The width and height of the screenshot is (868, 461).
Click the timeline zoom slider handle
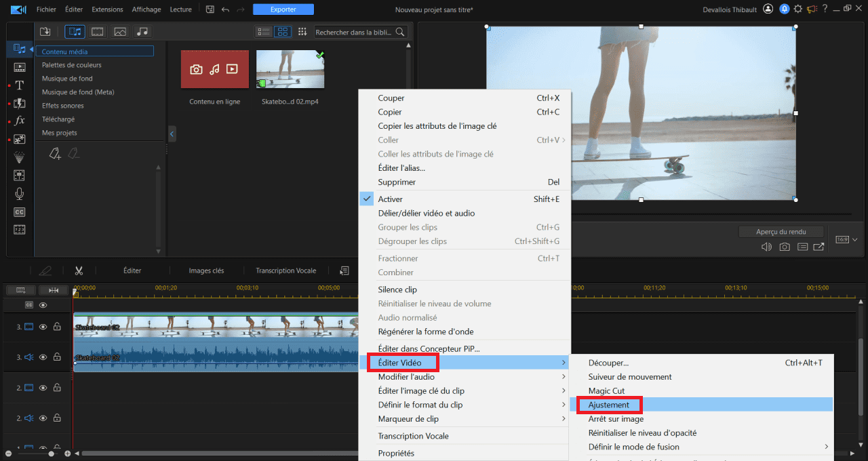[x=51, y=454]
